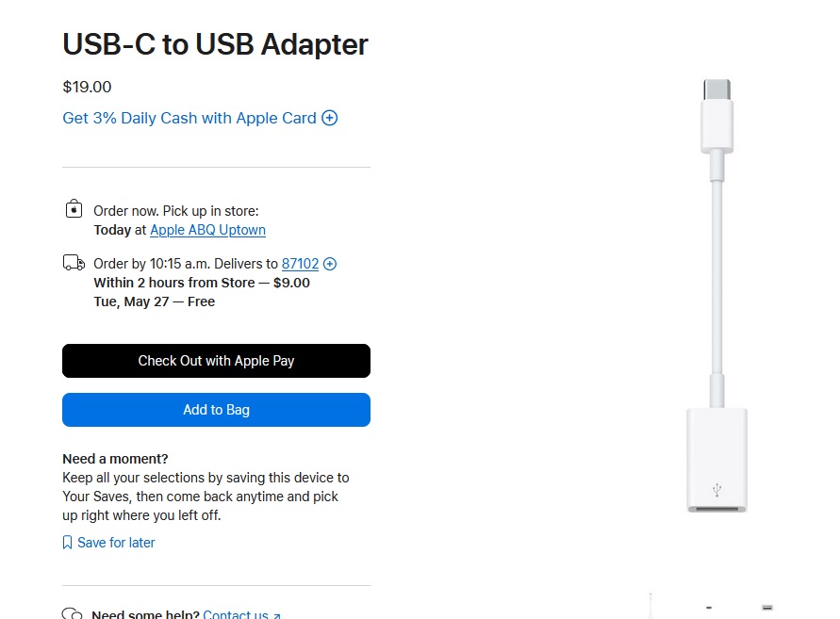This screenshot has height=619, width=840.
Task: Save the adapter for later
Action: click(116, 542)
